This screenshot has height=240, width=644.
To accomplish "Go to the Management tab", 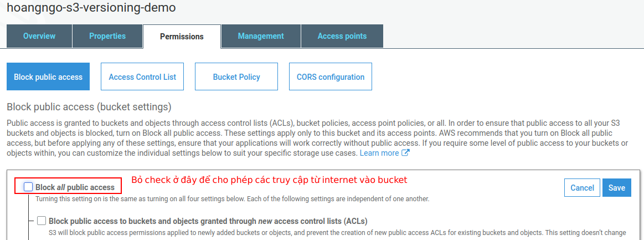I will click(x=261, y=36).
